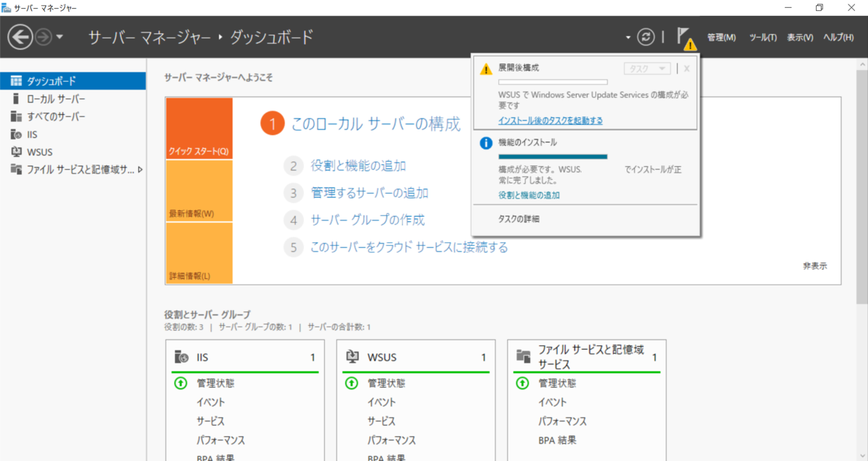Click イベント in the ファイル サービス tile
Viewport: 868px width, 461px height.
click(552, 402)
